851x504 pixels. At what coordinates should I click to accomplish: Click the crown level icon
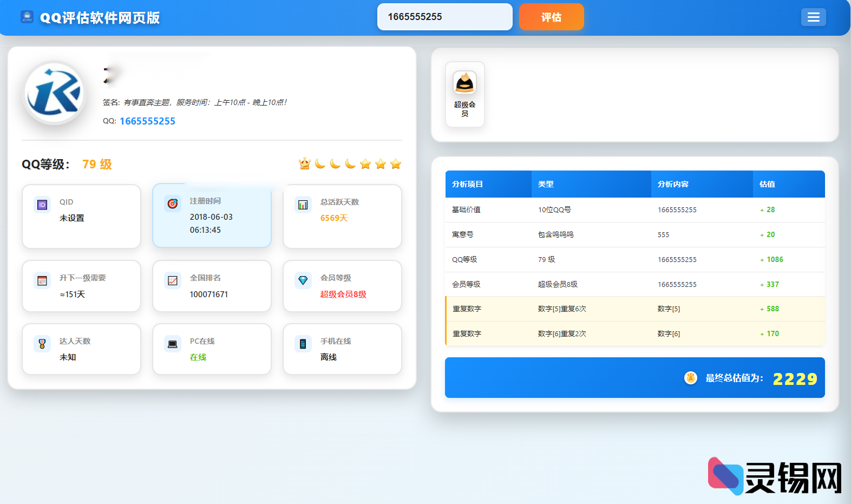(305, 163)
